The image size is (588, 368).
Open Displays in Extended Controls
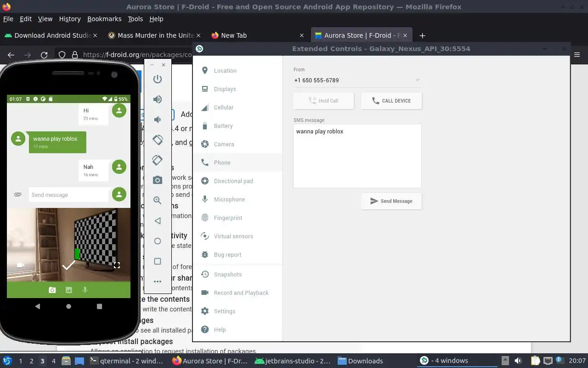[x=237, y=89]
